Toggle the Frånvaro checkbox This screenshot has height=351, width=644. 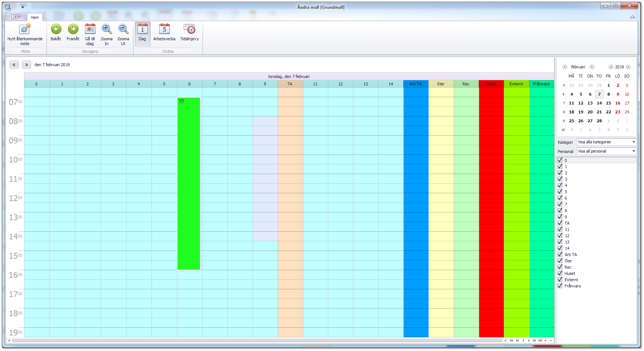(x=560, y=286)
